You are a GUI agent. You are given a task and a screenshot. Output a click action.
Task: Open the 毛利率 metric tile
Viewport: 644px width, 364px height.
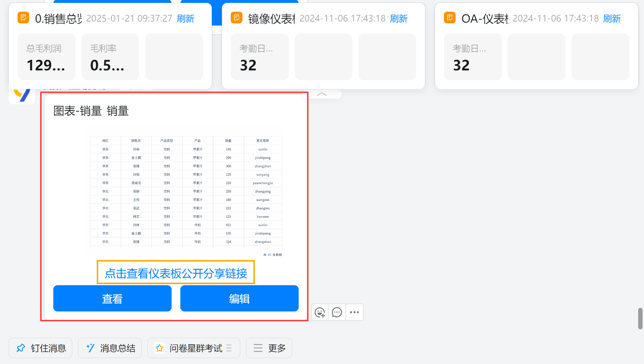[110, 57]
